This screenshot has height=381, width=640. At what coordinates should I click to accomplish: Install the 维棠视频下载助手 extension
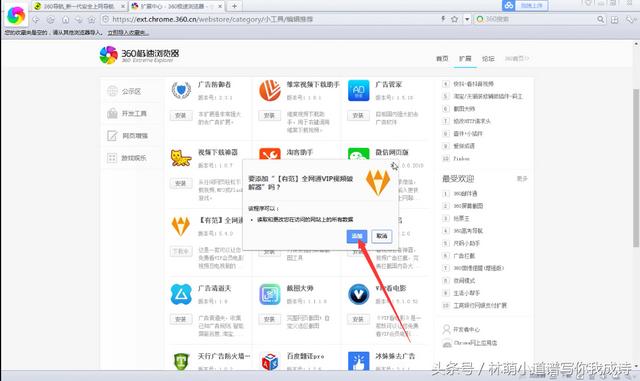(x=269, y=116)
